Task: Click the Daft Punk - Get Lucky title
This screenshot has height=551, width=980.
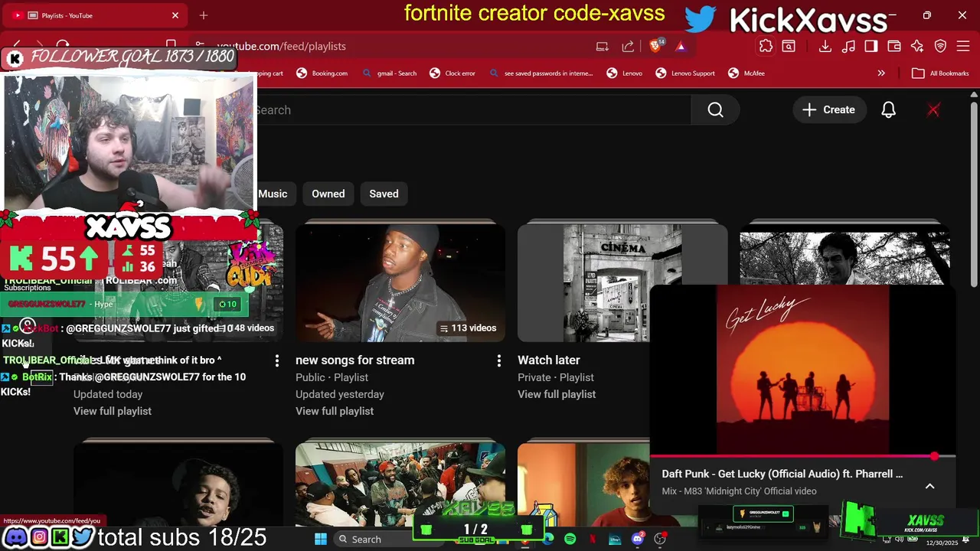Action: [782, 474]
